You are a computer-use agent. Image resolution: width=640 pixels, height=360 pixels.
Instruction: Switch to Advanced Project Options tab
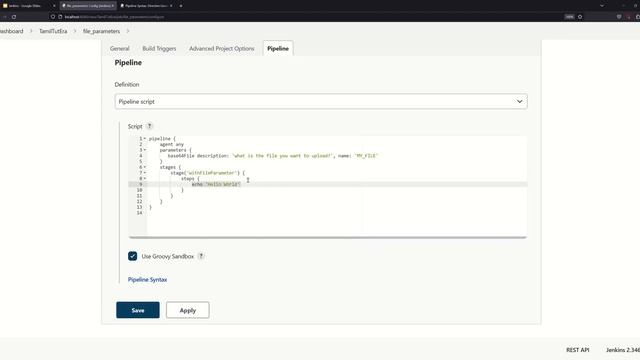click(x=222, y=48)
